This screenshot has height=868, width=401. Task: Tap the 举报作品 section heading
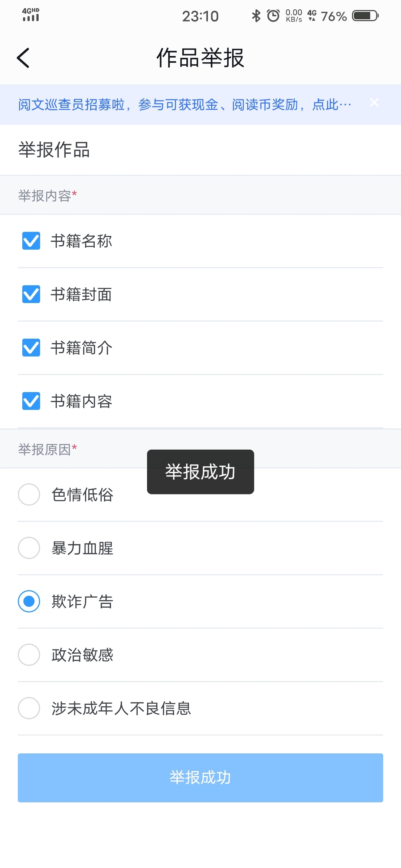(54, 150)
